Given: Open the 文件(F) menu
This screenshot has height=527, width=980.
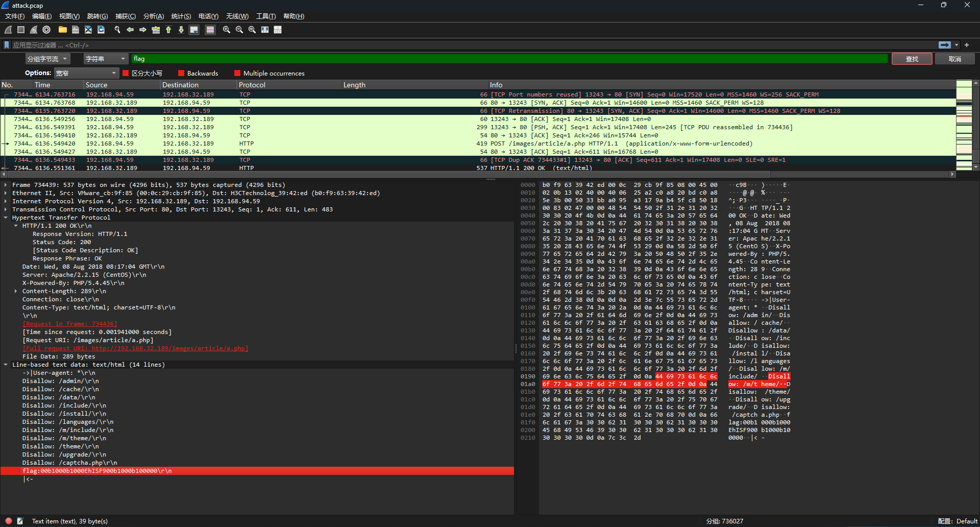Looking at the screenshot, I should point(15,16).
